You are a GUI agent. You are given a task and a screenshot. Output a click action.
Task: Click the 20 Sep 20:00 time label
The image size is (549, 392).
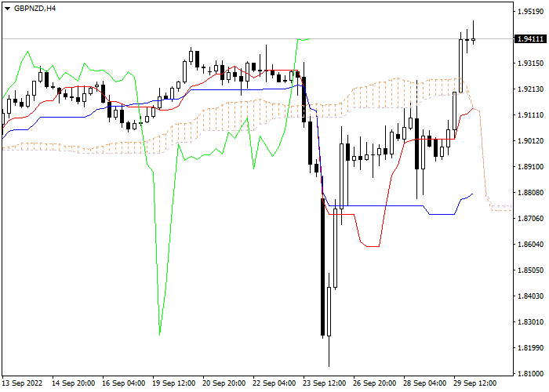tap(224, 383)
